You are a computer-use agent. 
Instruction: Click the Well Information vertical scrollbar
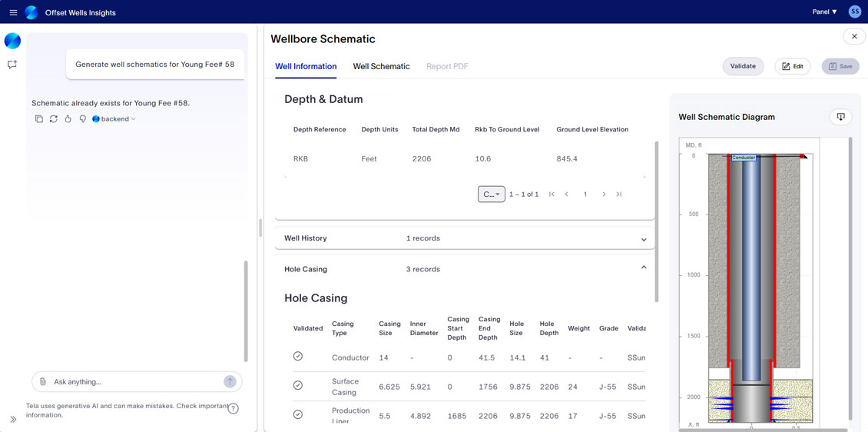pyautogui.click(x=657, y=221)
